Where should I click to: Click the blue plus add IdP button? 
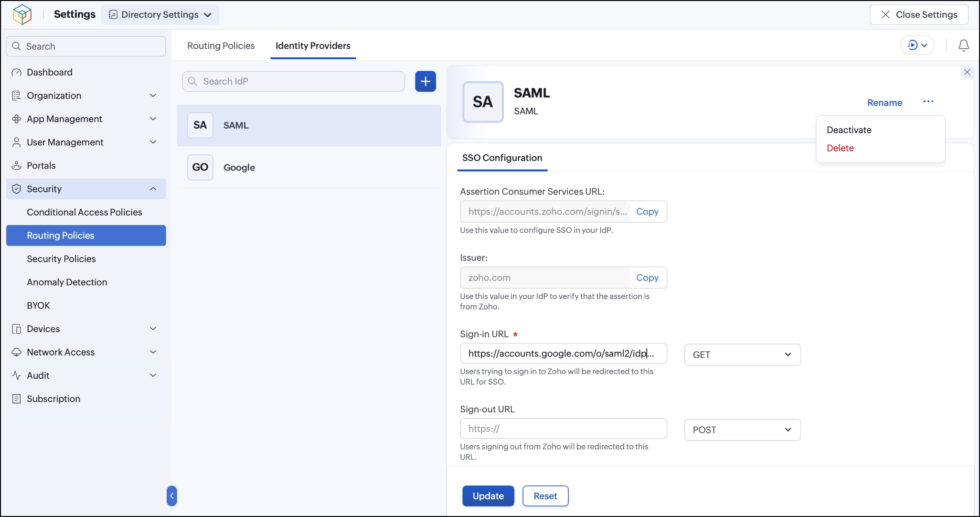[426, 81]
